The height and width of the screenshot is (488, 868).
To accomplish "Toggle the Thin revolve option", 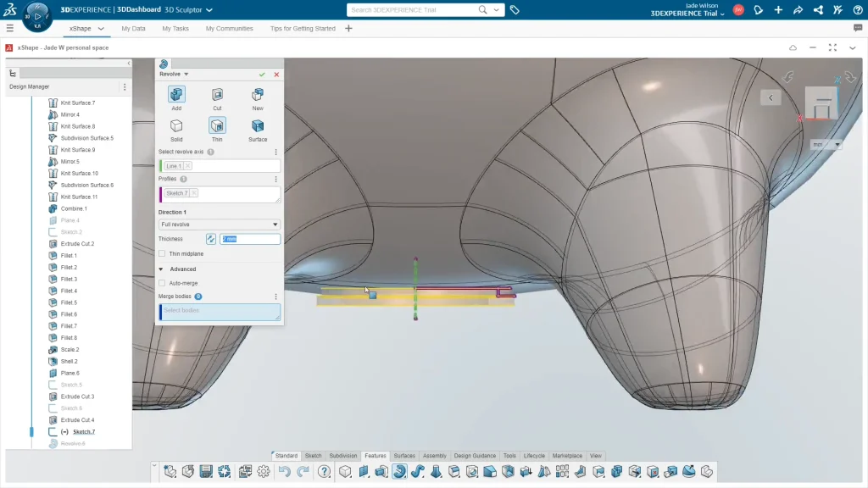I will click(x=217, y=126).
